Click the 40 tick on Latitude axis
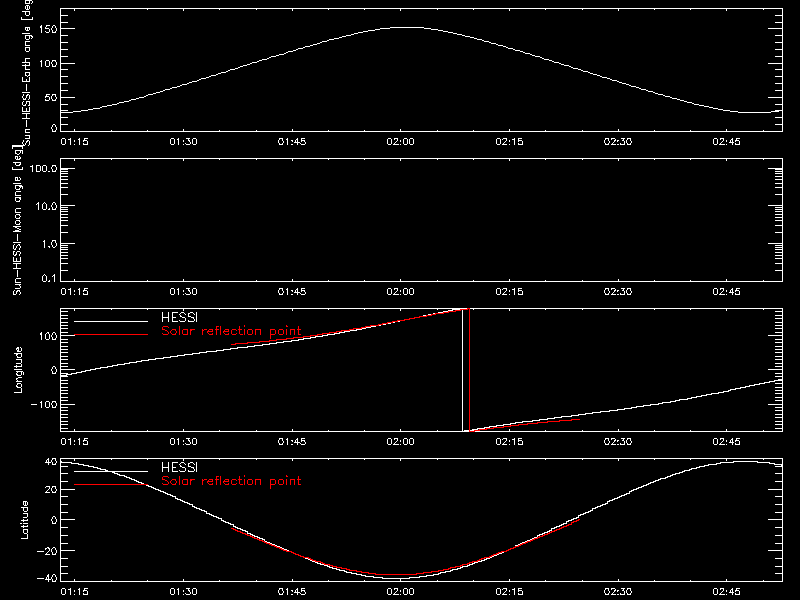This screenshot has height=600, width=800. point(52,462)
